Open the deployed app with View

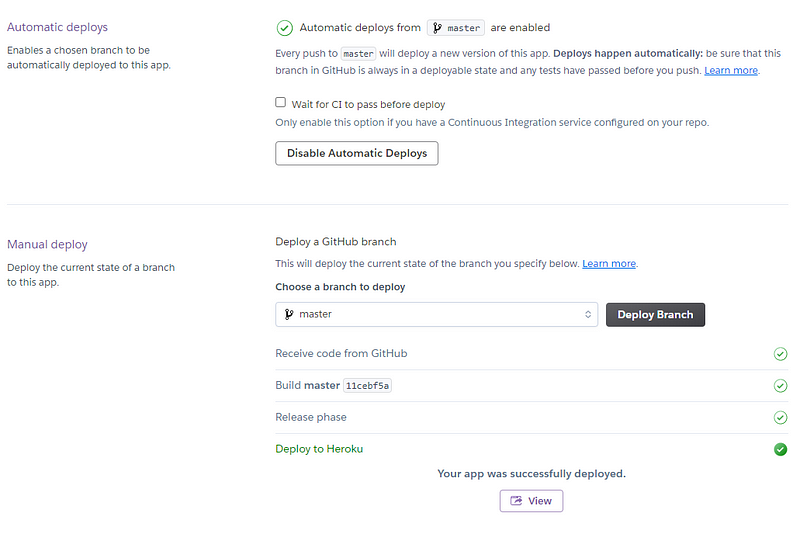pos(531,501)
